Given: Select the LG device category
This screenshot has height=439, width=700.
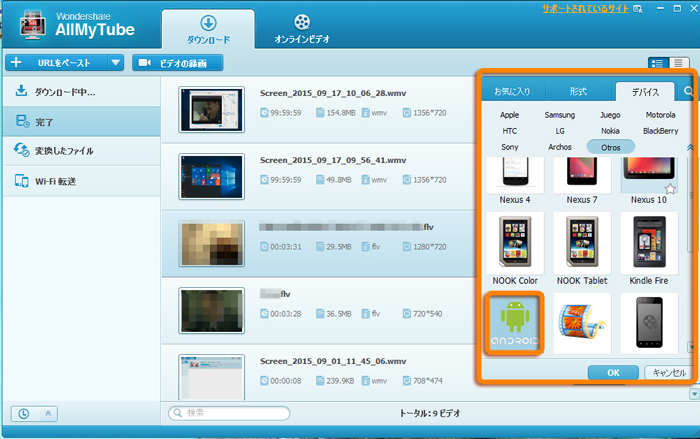Looking at the screenshot, I should coord(560,131).
